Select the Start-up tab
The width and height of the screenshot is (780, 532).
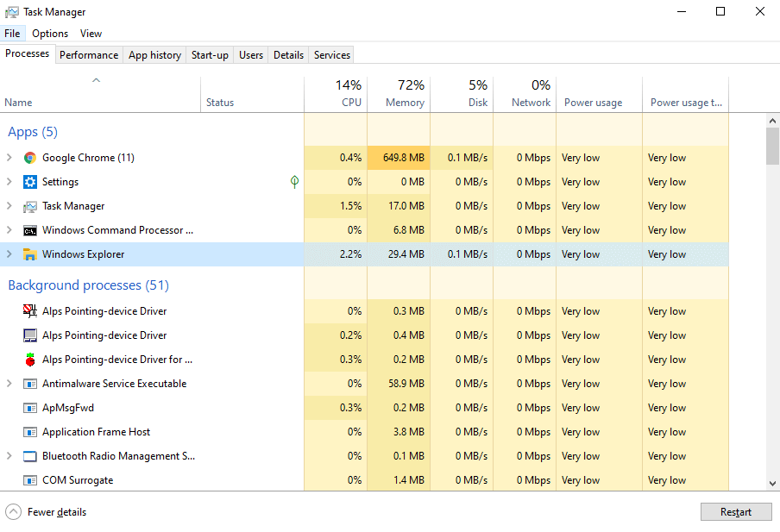coord(209,53)
